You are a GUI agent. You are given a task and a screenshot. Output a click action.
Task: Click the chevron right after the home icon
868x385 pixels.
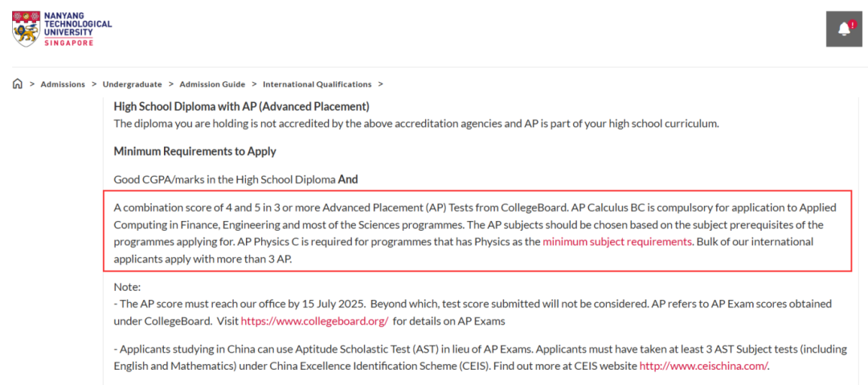(32, 84)
